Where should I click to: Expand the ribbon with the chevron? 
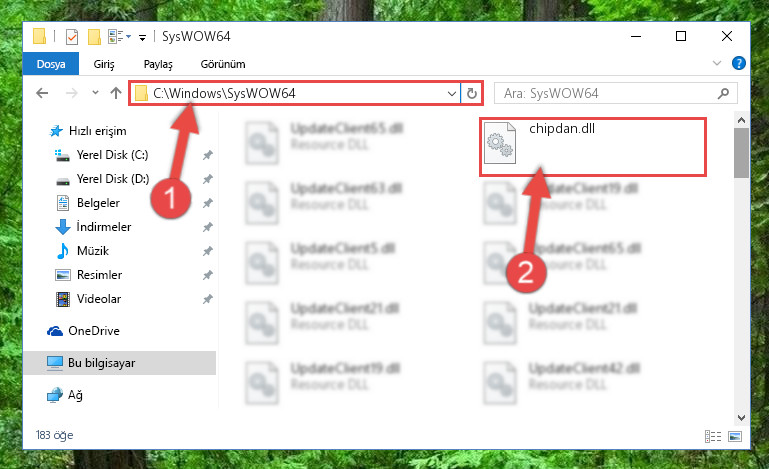pos(717,63)
